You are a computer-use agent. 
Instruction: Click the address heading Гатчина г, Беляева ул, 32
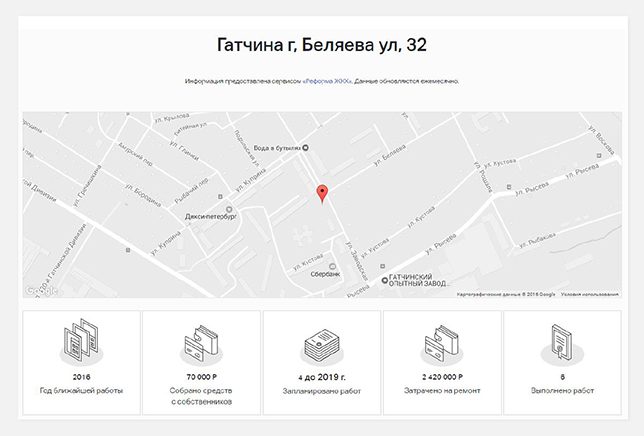pyautogui.click(x=321, y=45)
